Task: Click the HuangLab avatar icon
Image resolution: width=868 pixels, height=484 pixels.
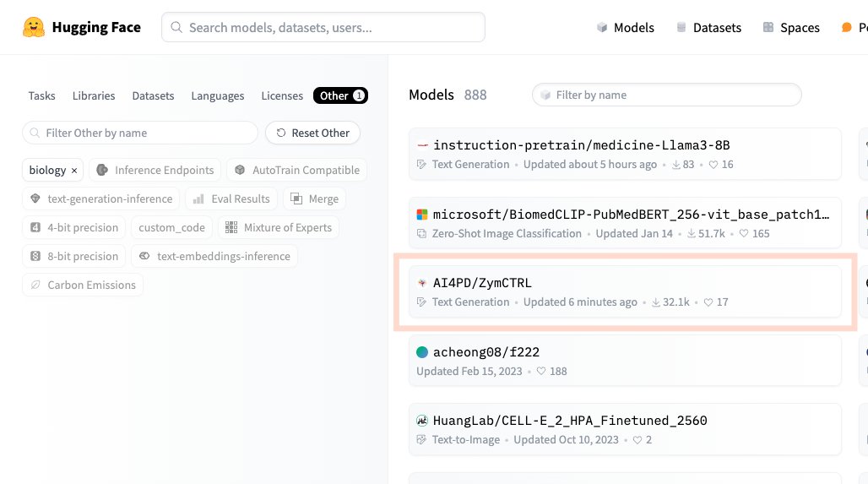Action: (422, 421)
